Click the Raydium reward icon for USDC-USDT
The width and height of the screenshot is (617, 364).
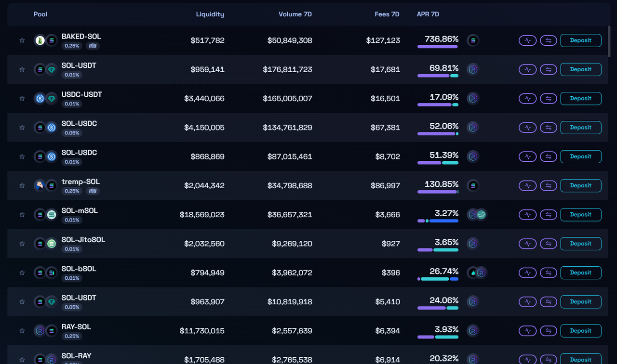coord(472,98)
